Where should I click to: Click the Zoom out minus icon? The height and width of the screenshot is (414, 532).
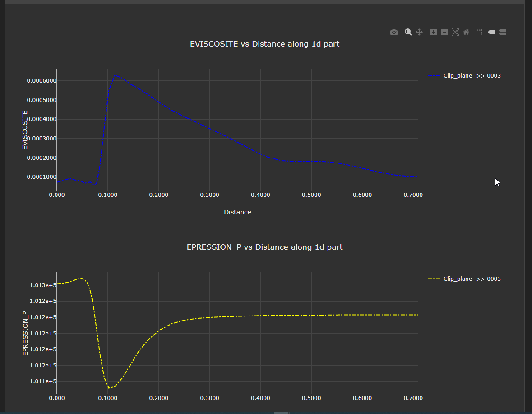coord(444,32)
